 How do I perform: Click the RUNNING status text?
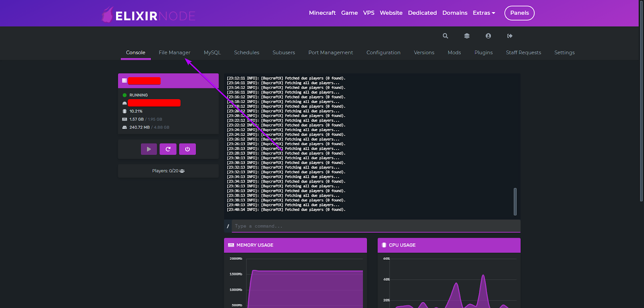click(139, 95)
